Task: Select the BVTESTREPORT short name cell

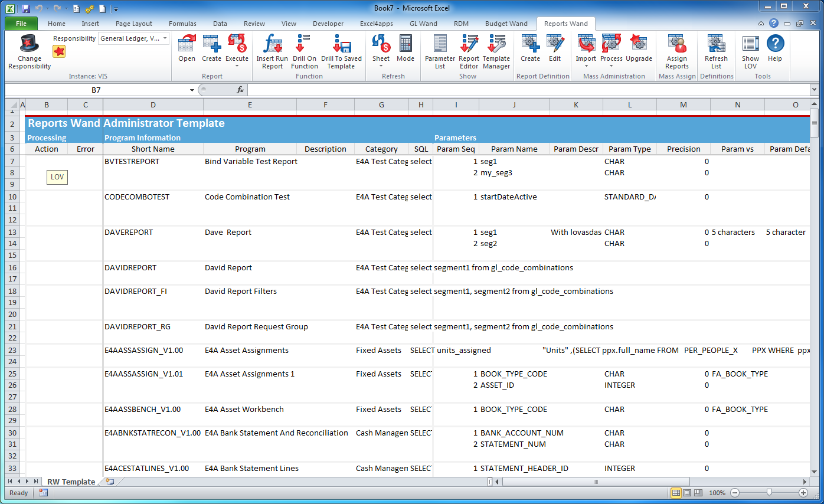Action: point(153,161)
